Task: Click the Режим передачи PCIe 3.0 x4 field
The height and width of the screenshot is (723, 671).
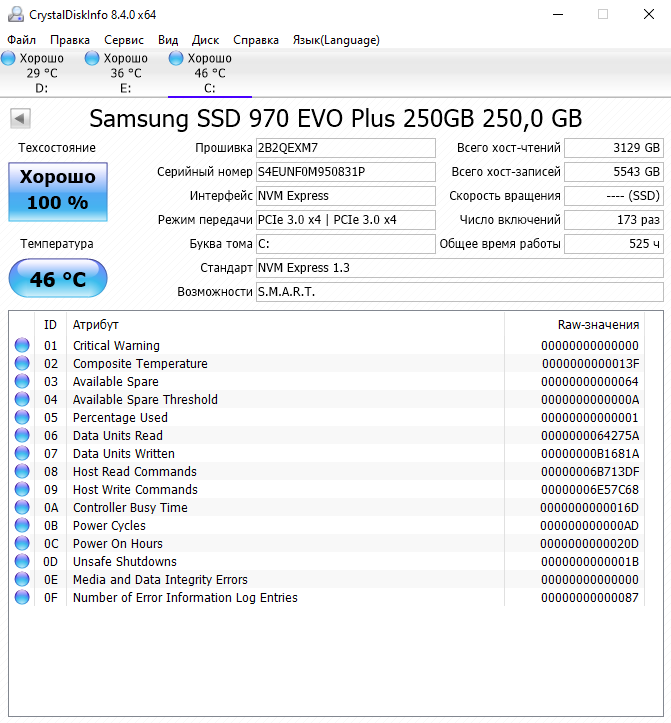Action: point(345,220)
